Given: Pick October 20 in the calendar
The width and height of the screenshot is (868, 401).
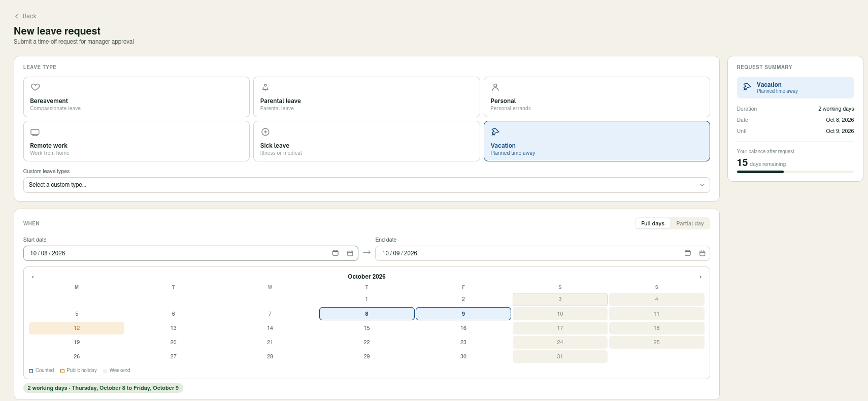Looking at the screenshot, I should click(x=174, y=342).
